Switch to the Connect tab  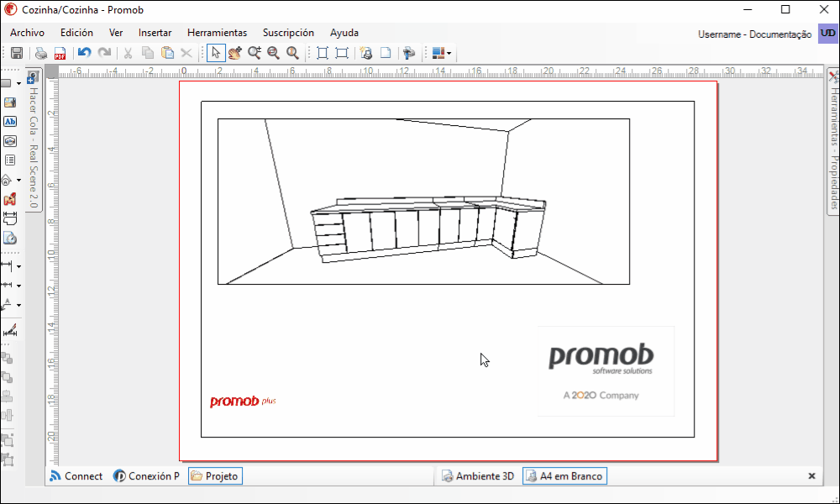(76, 476)
